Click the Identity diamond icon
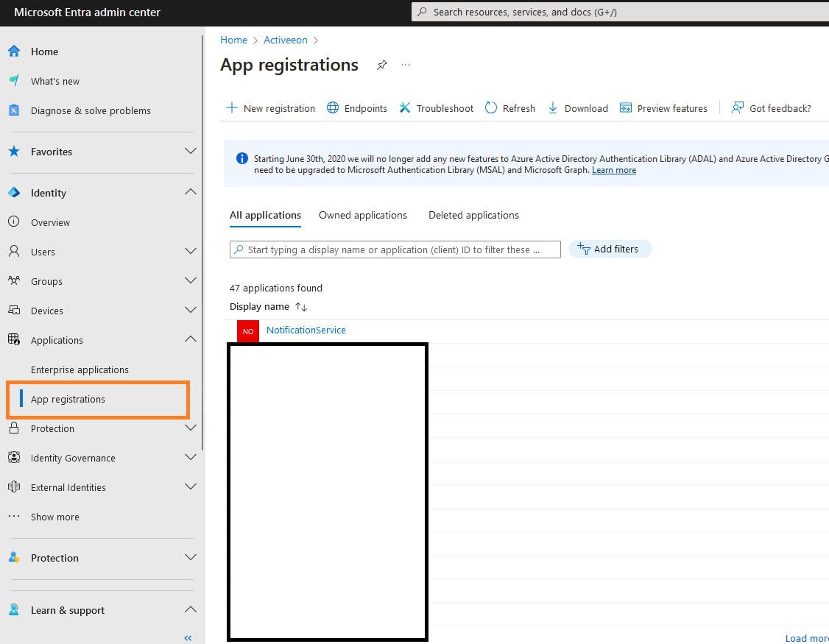 tap(14, 193)
